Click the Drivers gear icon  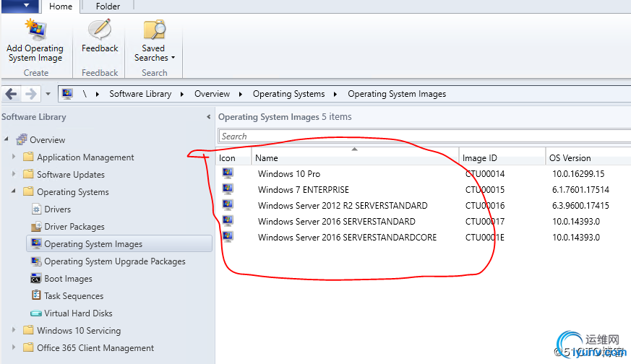pos(36,209)
